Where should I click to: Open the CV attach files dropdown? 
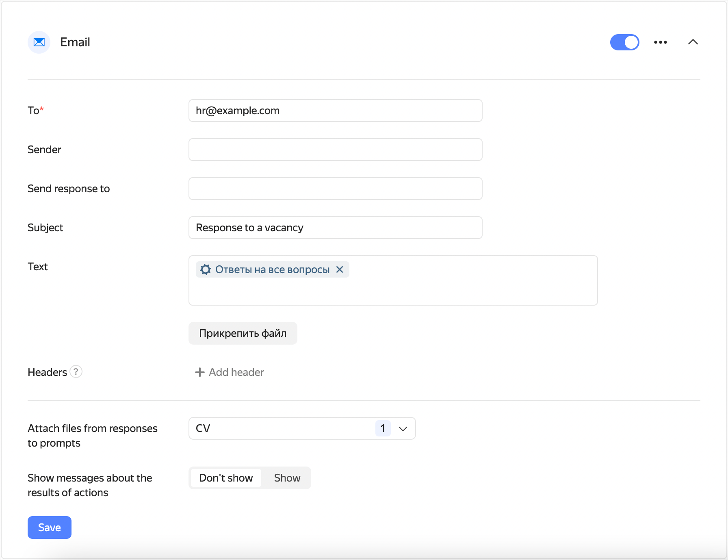click(284, 428)
